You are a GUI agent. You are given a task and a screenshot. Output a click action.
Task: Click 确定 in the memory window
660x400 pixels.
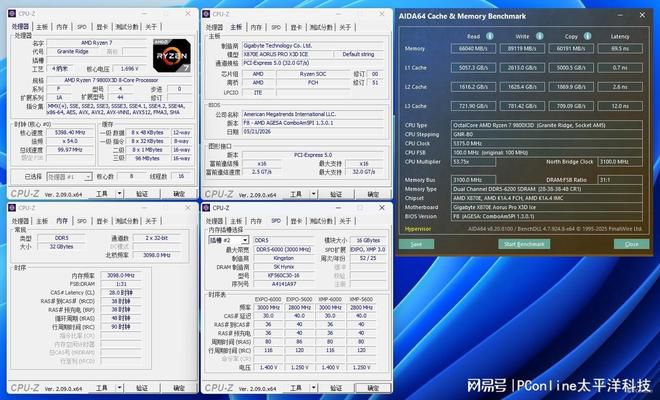tap(179, 388)
